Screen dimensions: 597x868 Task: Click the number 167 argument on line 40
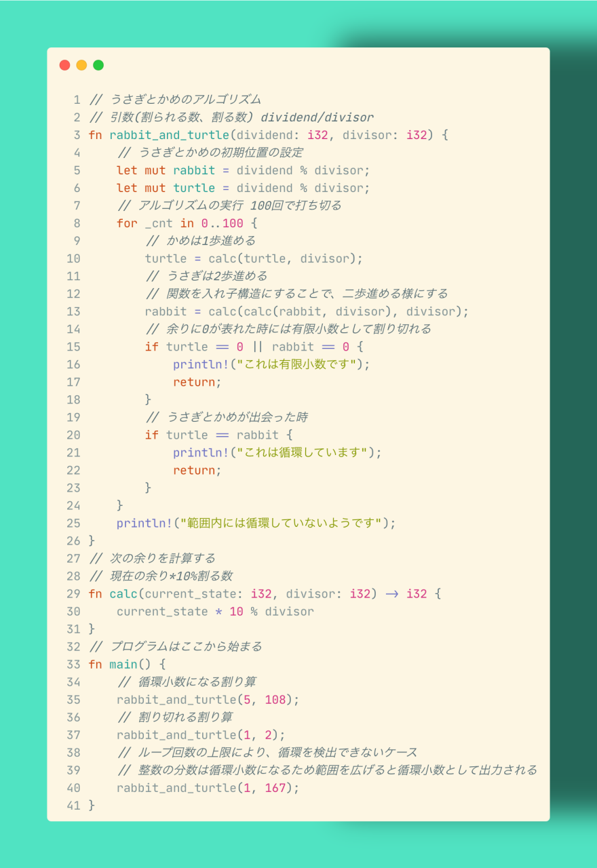pyautogui.click(x=275, y=787)
